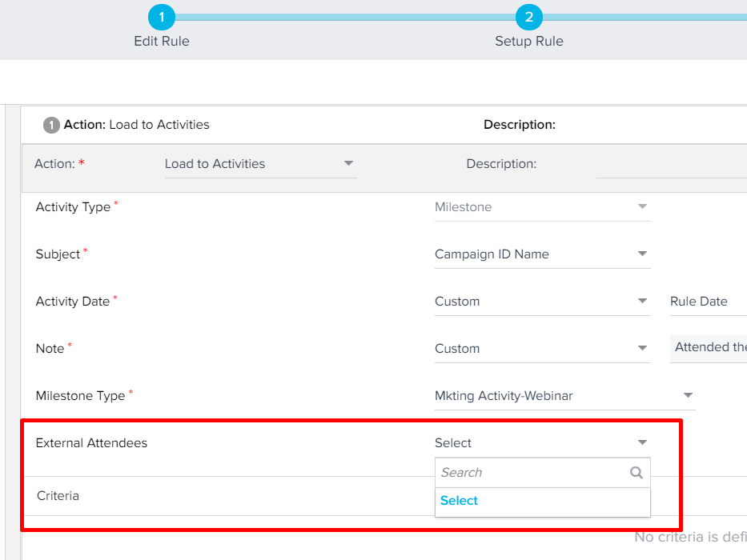The height and width of the screenshot is (560, 747).
Task: Open the Subject Campaign ID Name dropdown
Action: pos(542,254)
